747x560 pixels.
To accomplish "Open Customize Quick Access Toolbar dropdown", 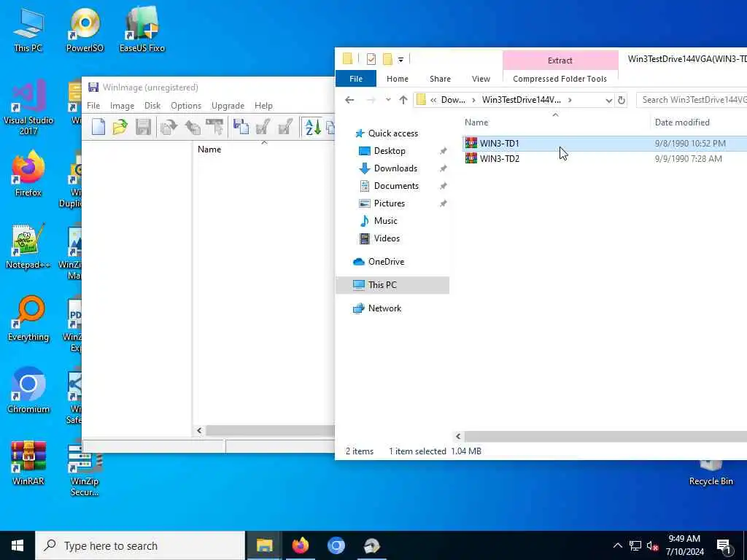I will pos(400,60).
